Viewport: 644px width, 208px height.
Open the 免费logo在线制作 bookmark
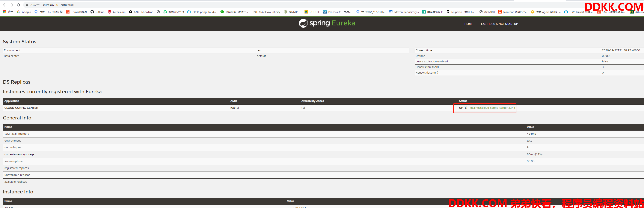point(546,12)
